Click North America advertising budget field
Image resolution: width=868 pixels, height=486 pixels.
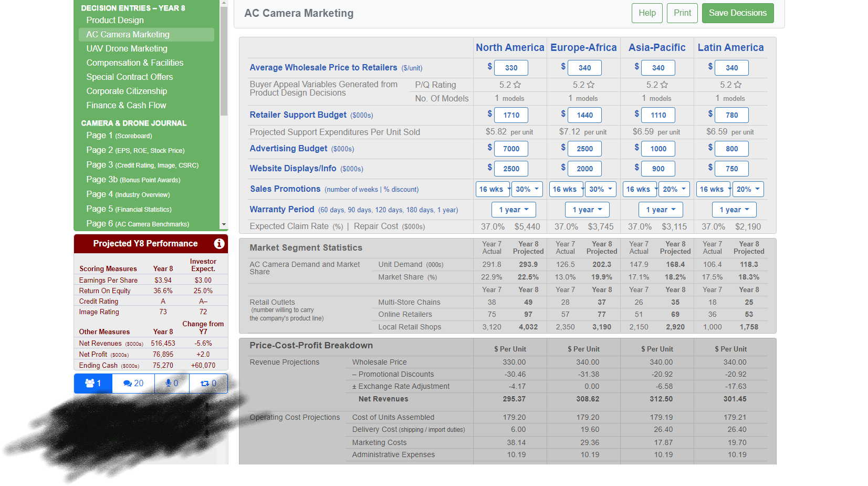[x=511, y=149]
